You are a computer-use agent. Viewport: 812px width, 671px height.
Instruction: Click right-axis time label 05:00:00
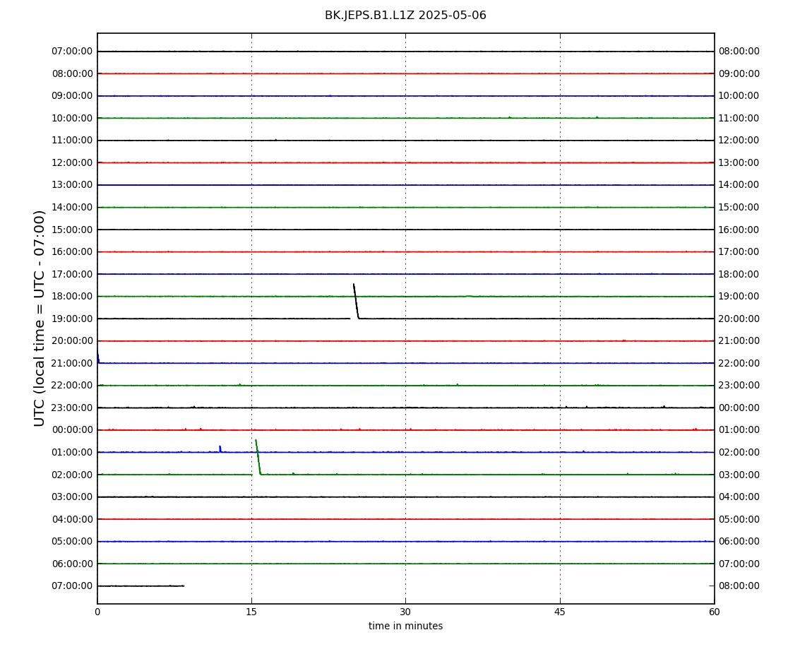pyautogui.click(x=739, y=519)
